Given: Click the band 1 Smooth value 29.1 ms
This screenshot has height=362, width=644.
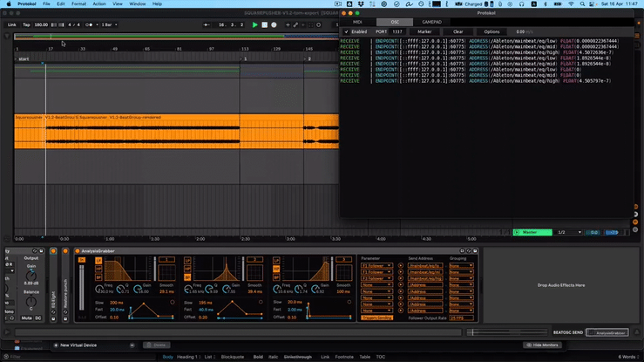Looking at the screenshot, I should [x=166, y=291].
